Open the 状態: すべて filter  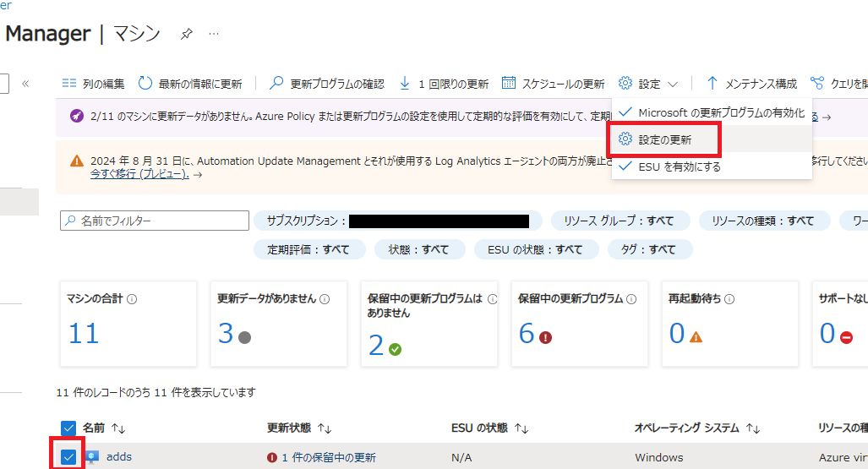coord(419,249)
